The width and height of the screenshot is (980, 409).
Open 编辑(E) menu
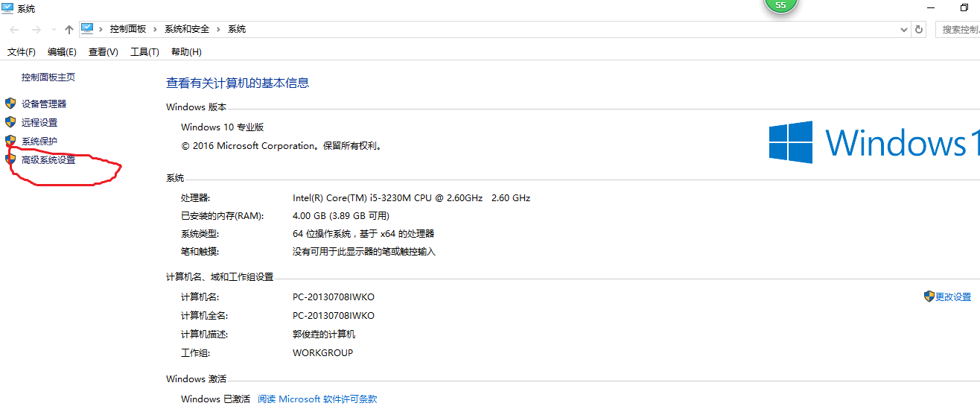click(62, 51)
